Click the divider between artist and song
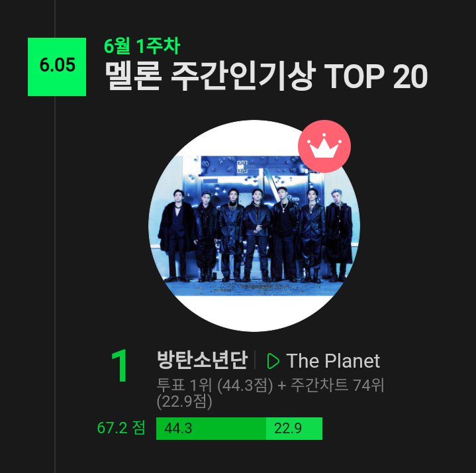This screenshot has width=476, height=473. point(256,360)
